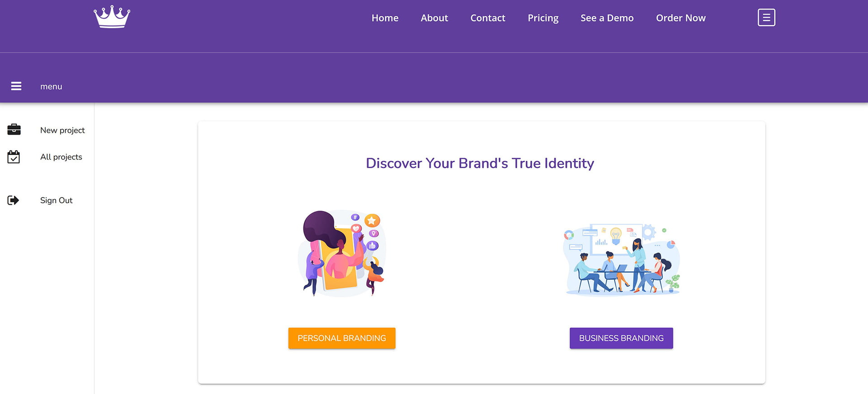The width and height of the screenshot is (868, 394).
Task: Choose the purple BUSINESS BRANDING button
Action: pyautogui.click(x=621, y=338)
